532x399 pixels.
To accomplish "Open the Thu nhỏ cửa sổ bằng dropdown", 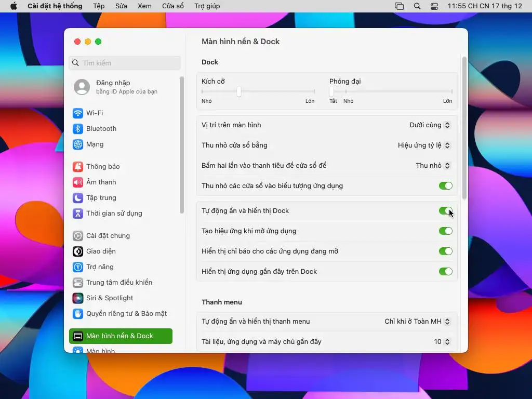I will (x=424, y=145).
